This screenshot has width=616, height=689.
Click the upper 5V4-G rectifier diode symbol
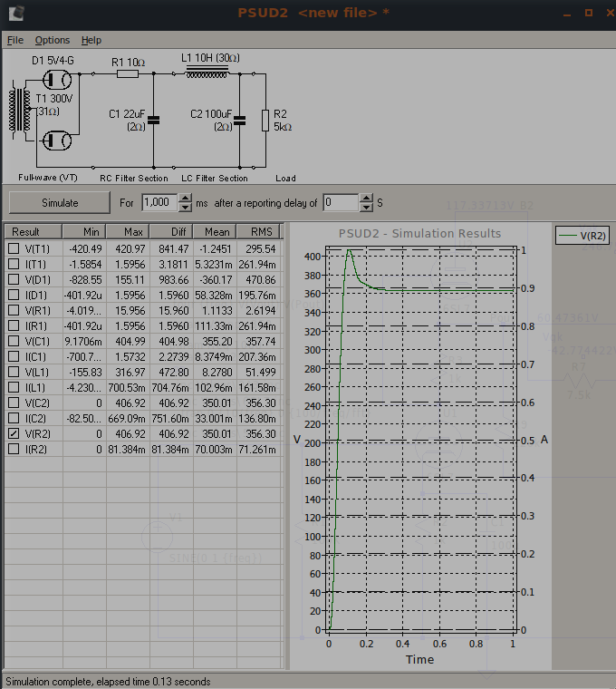coord(57,80)
